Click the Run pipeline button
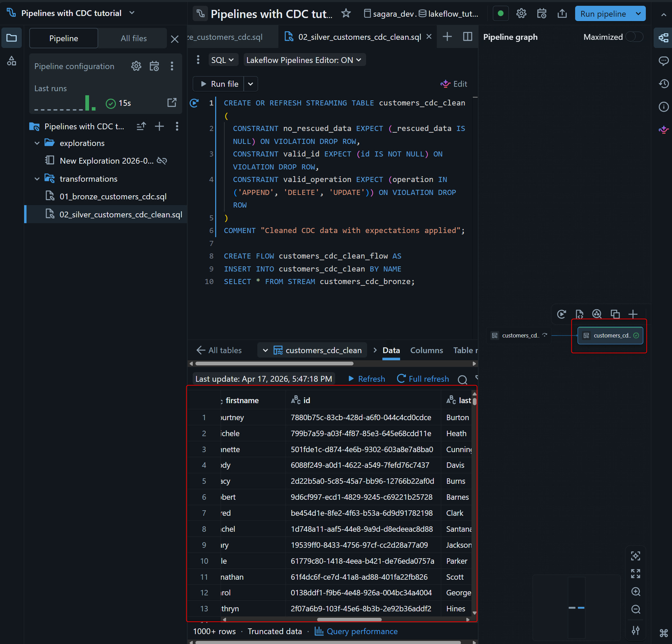The width and height of the screenshot is (672, 644). pyautogui.click(x=603, y=14)
